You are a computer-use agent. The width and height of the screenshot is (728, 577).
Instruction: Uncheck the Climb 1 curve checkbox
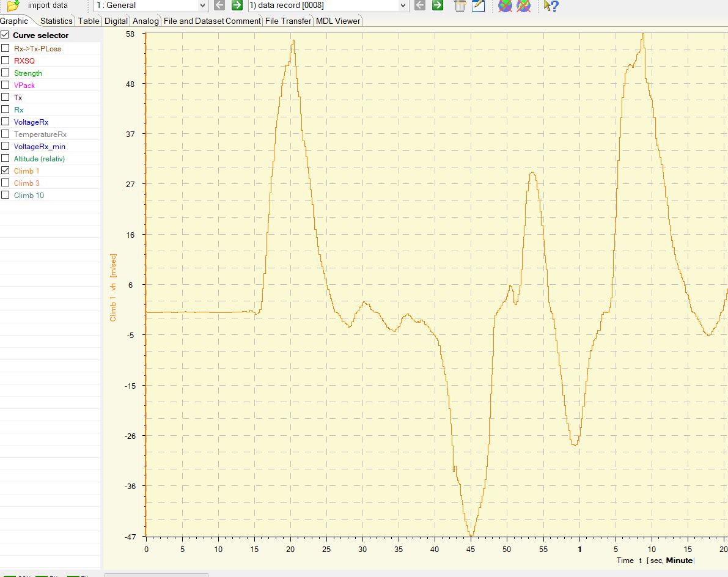click(x=6, y=171)
